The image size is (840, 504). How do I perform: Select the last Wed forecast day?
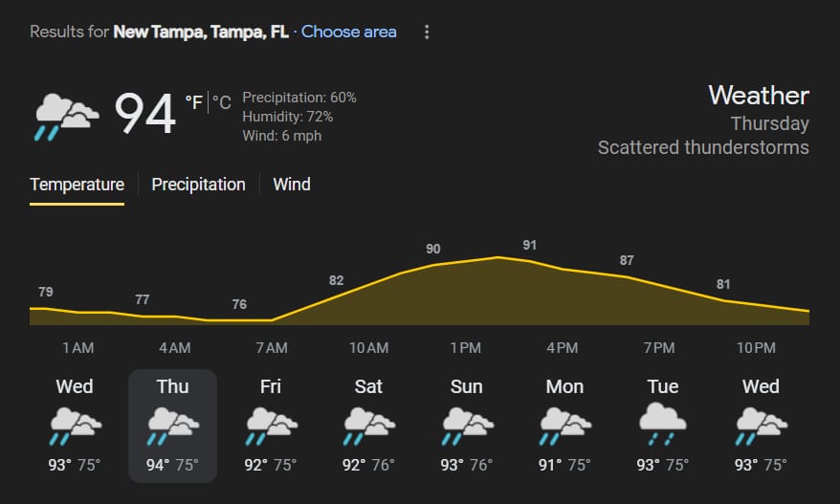(x=761, y=426)
